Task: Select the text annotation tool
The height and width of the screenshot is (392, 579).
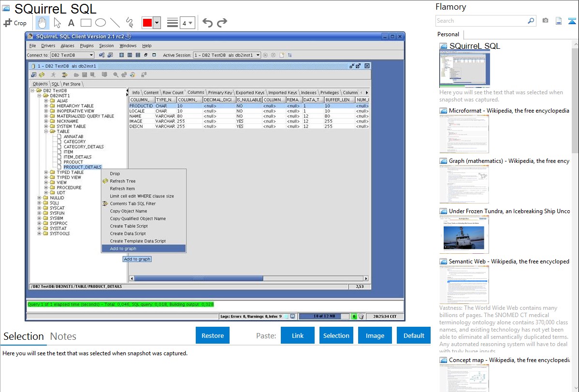Action: [71, 23]
